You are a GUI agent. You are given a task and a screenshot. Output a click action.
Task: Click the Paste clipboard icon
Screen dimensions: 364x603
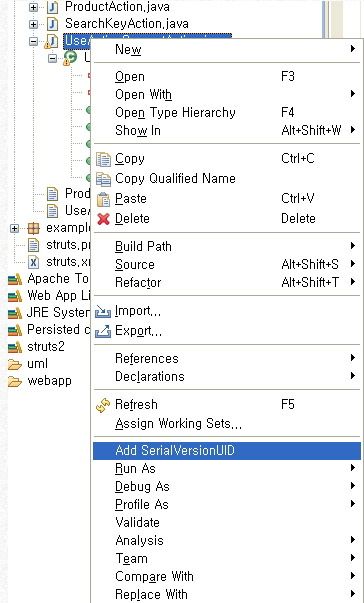103,199
